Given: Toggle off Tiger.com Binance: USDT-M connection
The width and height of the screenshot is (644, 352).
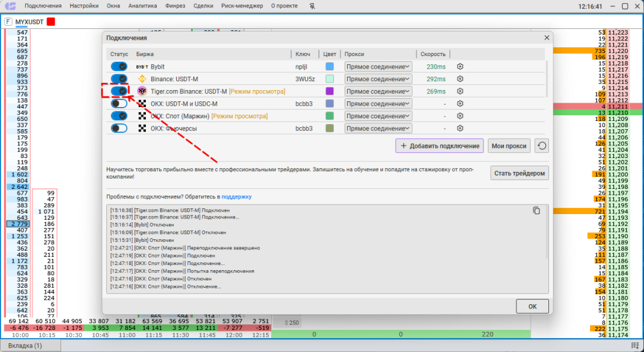Looking at the screenshot, I should 119,91.
